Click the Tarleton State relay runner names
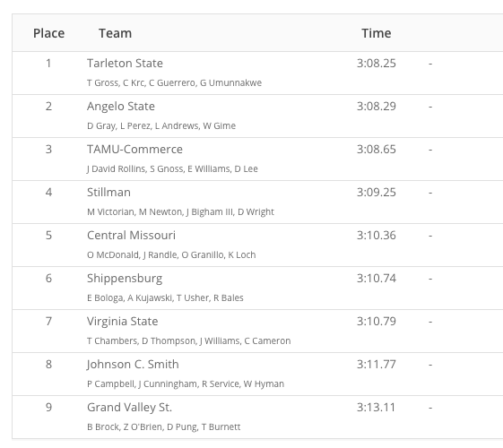 click(x=174, y=82)
